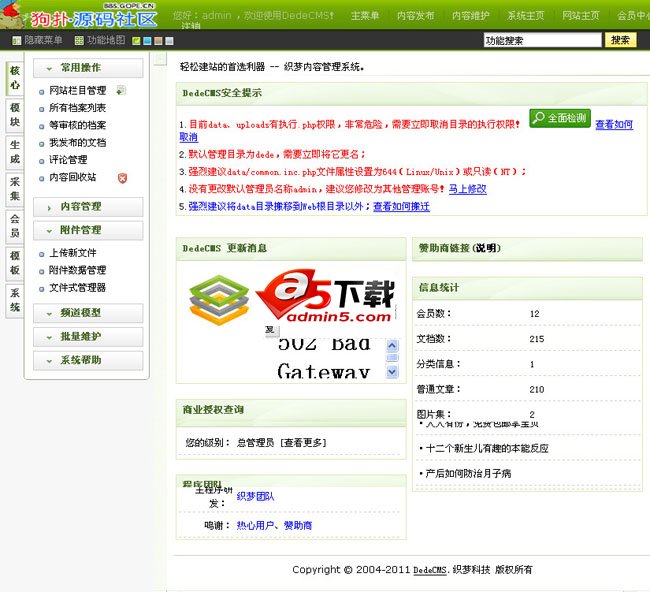Click the hide menu icon beside 隐藏菜单
This screenshot has width=650, height=592.
pos(17,41)
